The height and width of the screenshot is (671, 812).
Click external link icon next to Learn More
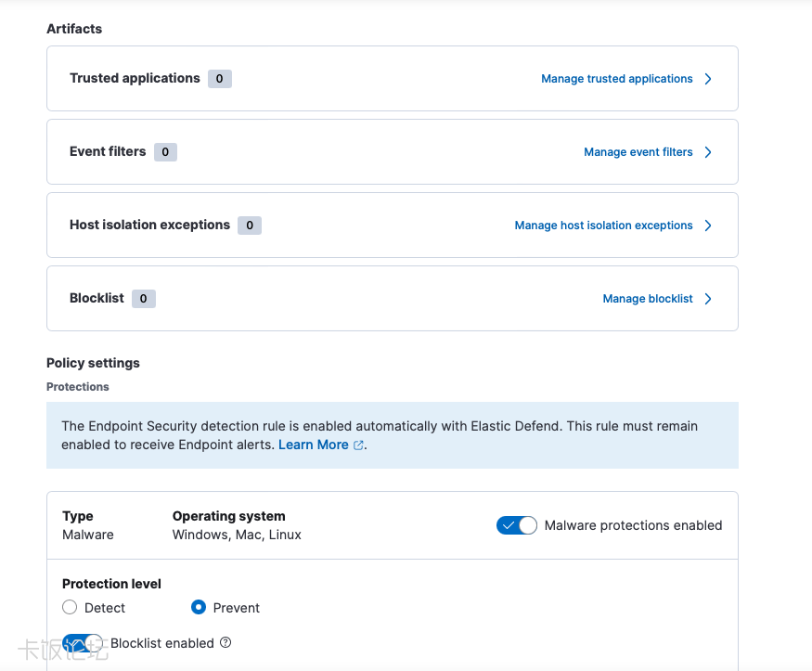click(359, 445)
